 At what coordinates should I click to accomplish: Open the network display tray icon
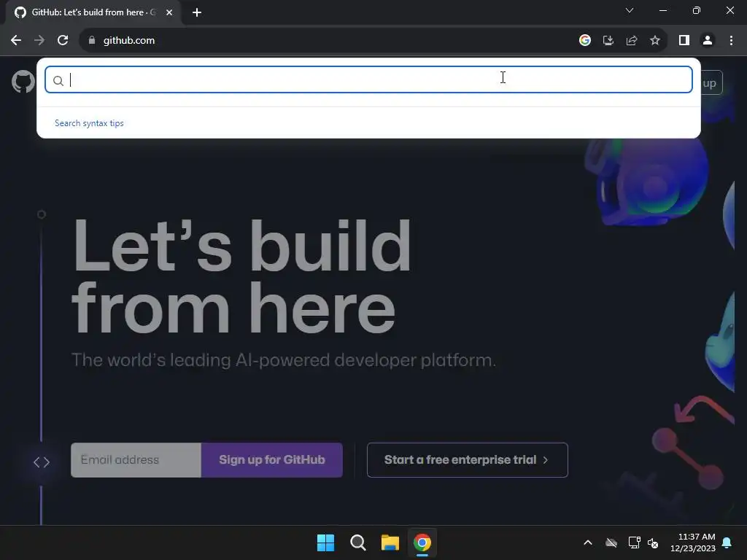click(x=634, y=542)
